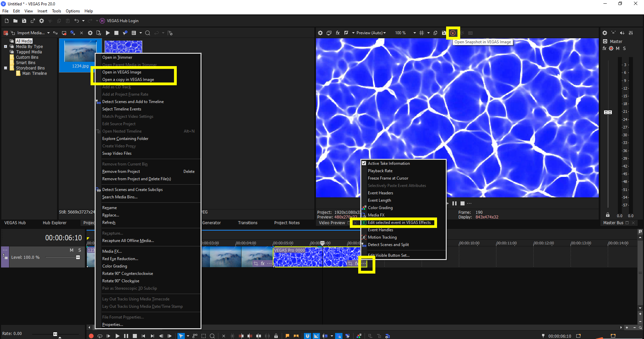Click the track Level slider handle
Screen dimensions: 644x339
pyautogui.click(x=78, y=257)
